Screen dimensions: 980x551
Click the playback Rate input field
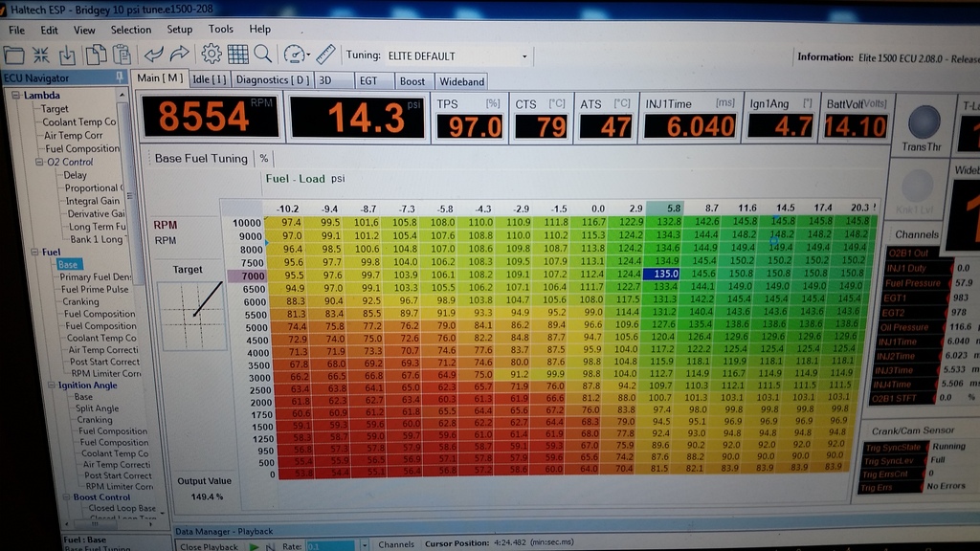click(x=330, y=546)
